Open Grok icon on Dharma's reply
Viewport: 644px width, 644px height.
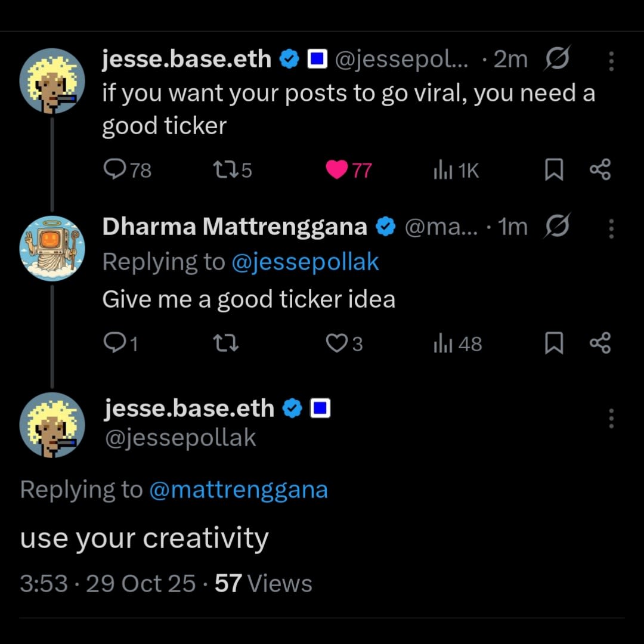coord(558,227)
